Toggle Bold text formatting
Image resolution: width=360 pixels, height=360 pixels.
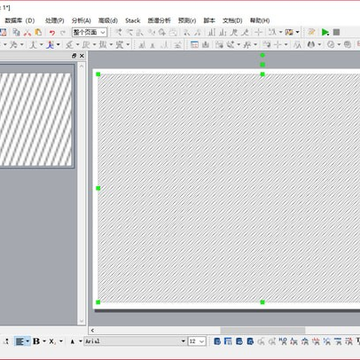click(x=36, y=341)
